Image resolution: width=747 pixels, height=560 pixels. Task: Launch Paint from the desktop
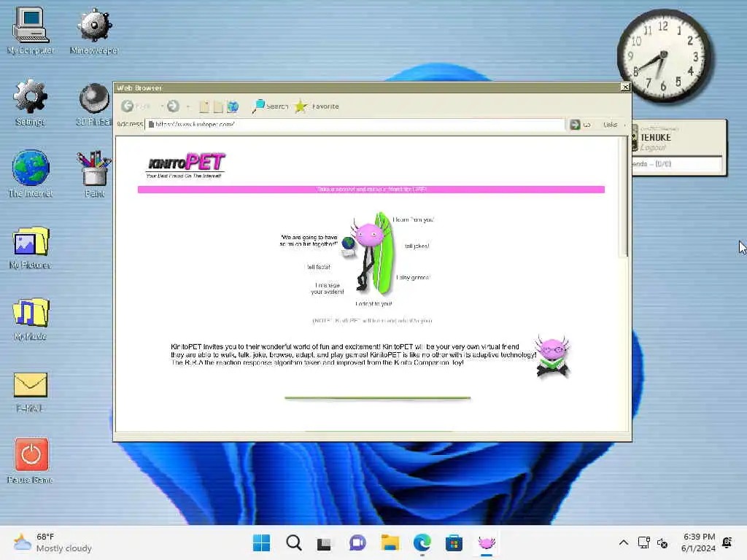(x=94, y=174)
